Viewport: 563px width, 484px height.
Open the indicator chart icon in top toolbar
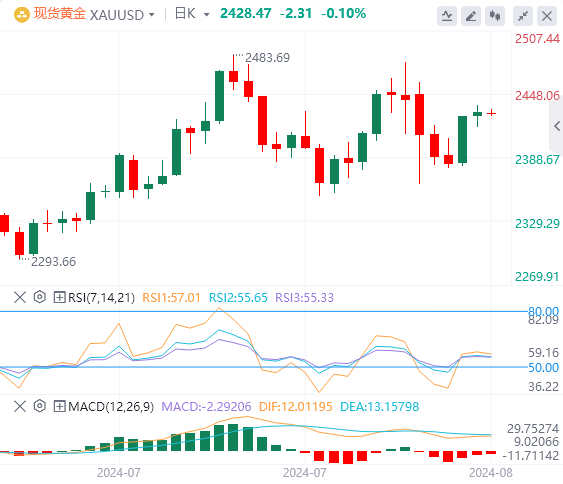tap(447, 16)
